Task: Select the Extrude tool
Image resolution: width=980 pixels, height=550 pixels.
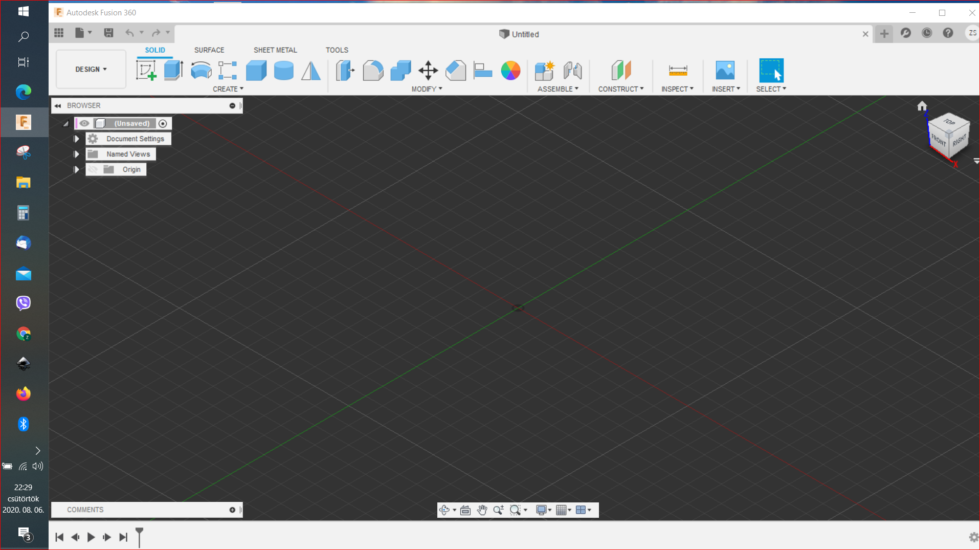Action: coord(174,70)
